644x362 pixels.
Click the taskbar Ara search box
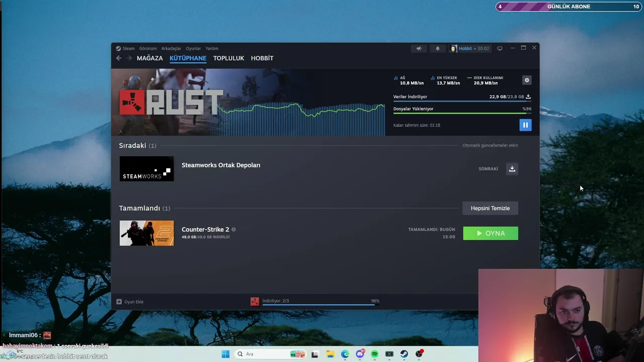click(x=271, y=354)
